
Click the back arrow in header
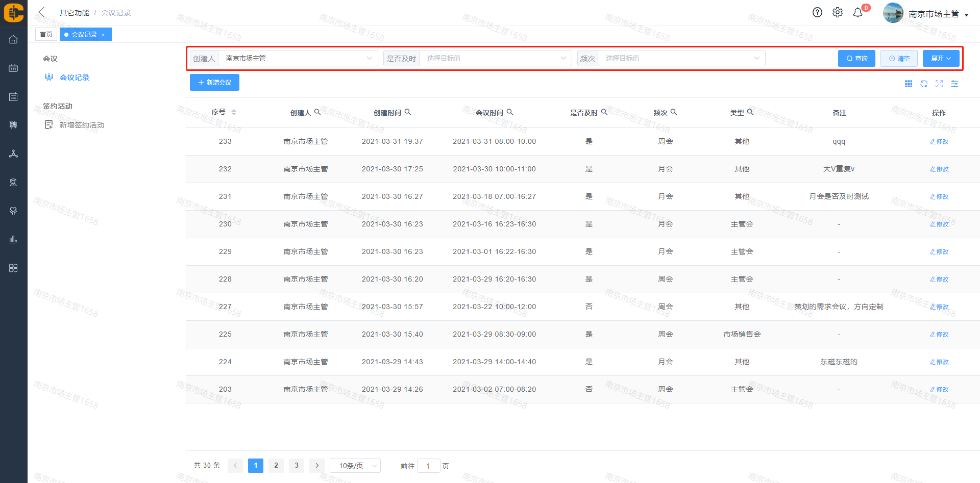pos(42,12)
